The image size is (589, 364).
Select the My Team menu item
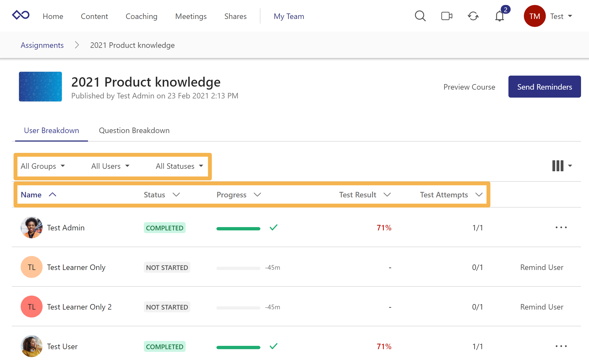click(289, 16)
